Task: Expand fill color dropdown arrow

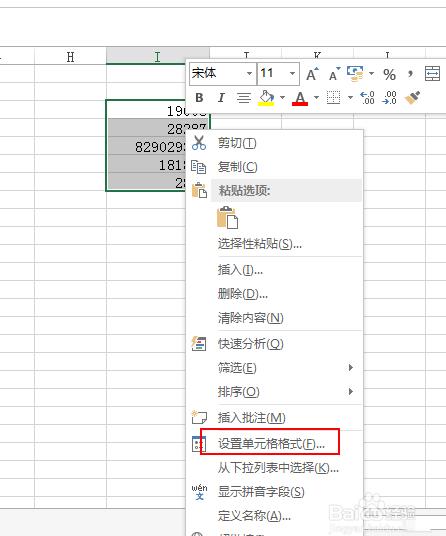Action: (x=282, y=98)
